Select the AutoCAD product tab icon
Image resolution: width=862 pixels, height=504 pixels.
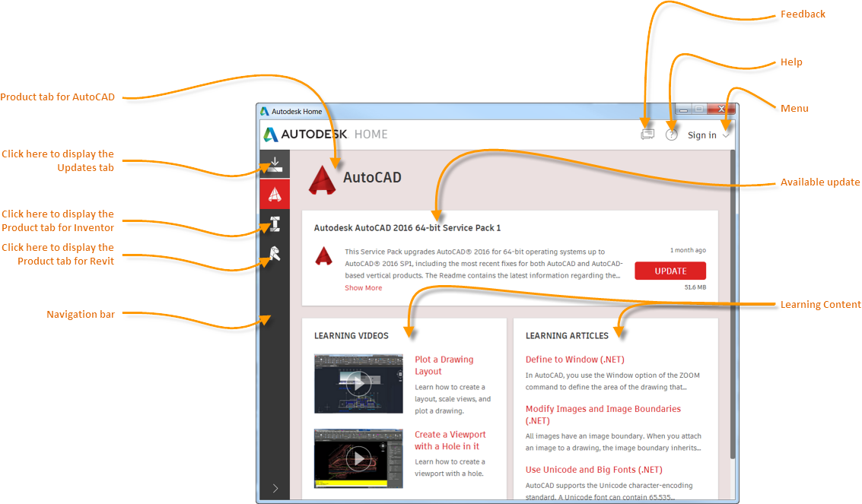[x=274, y=193]
